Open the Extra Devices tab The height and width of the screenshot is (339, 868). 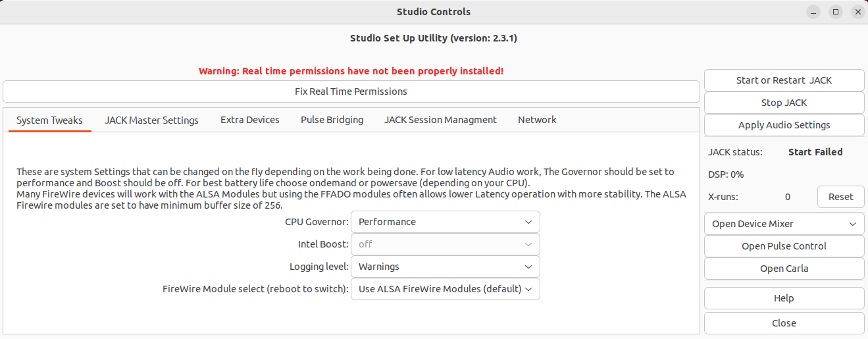[x=250, y=120]
